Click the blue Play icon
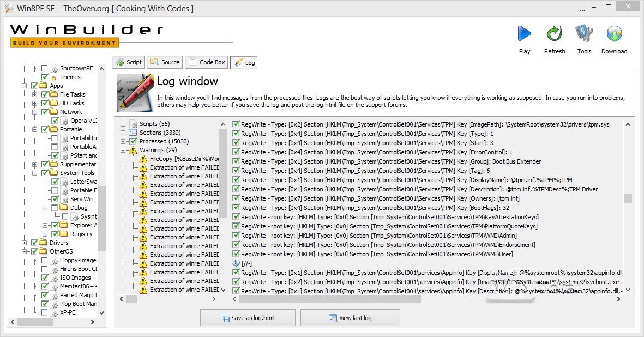The image size is (644, 337). point(524,33)
